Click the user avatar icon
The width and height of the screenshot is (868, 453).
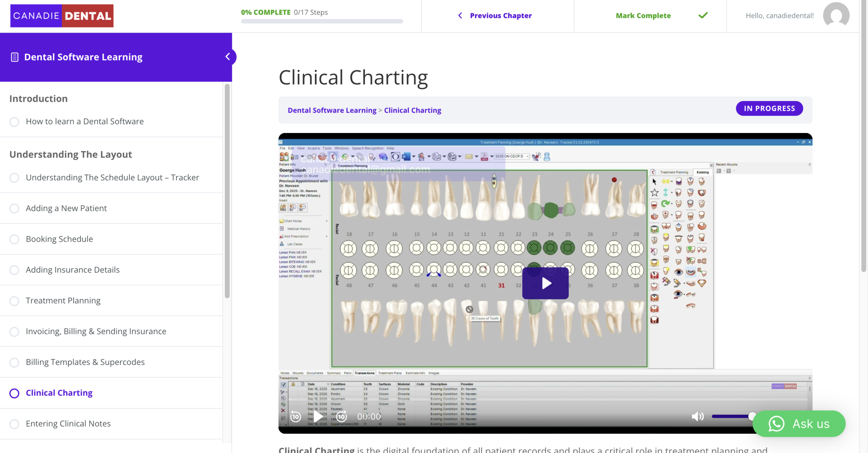[x=836, y=15]
